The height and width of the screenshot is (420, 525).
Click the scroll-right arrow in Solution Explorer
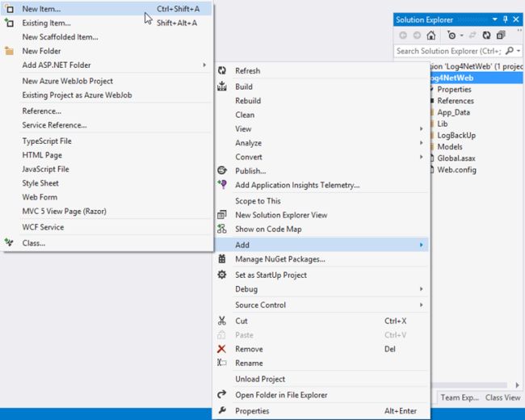(517, 384)
